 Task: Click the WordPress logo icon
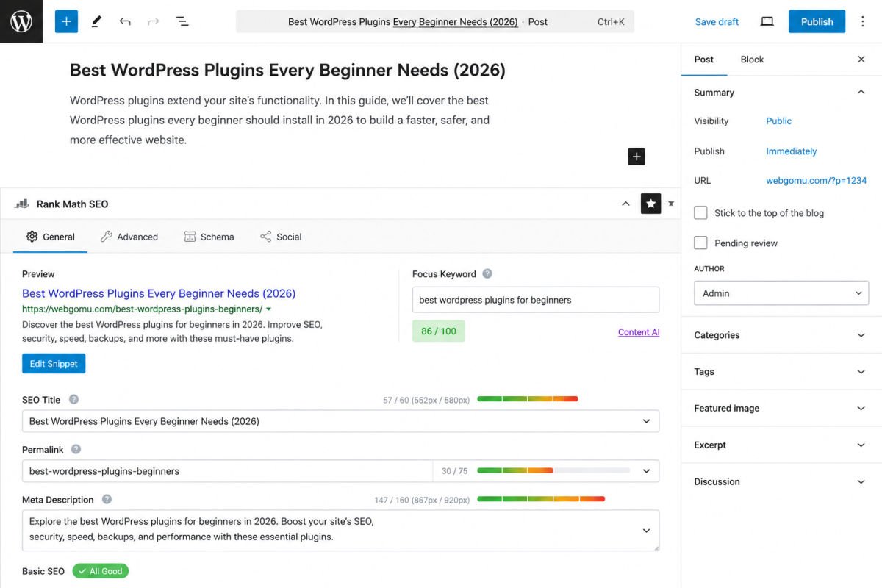[x=21, y=21]
